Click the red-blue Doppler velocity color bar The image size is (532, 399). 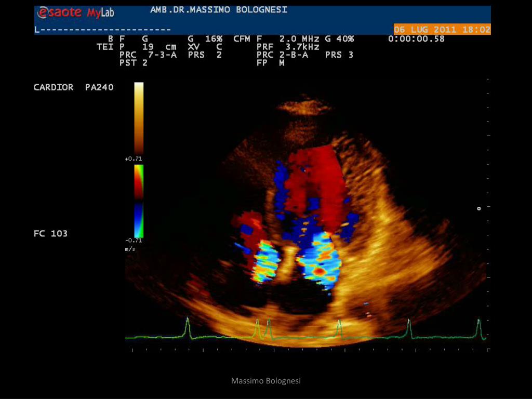tap(139, 201)
